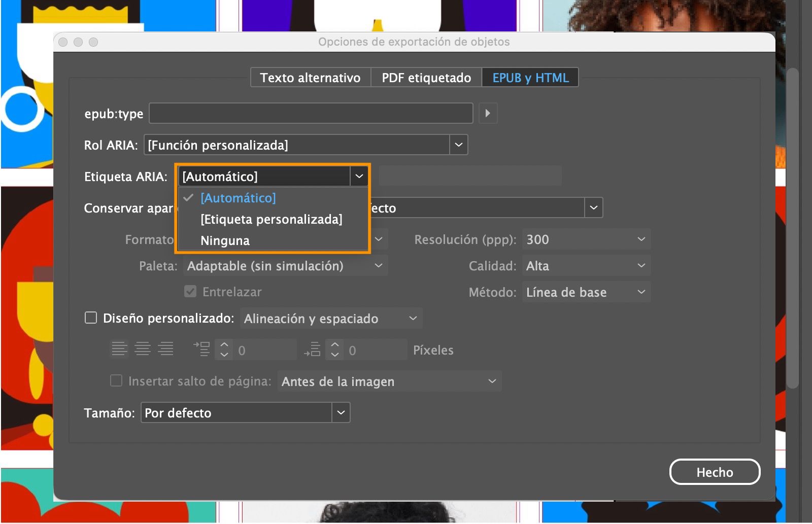Enable the Diseño personalizado checkbox

[91, 318]
